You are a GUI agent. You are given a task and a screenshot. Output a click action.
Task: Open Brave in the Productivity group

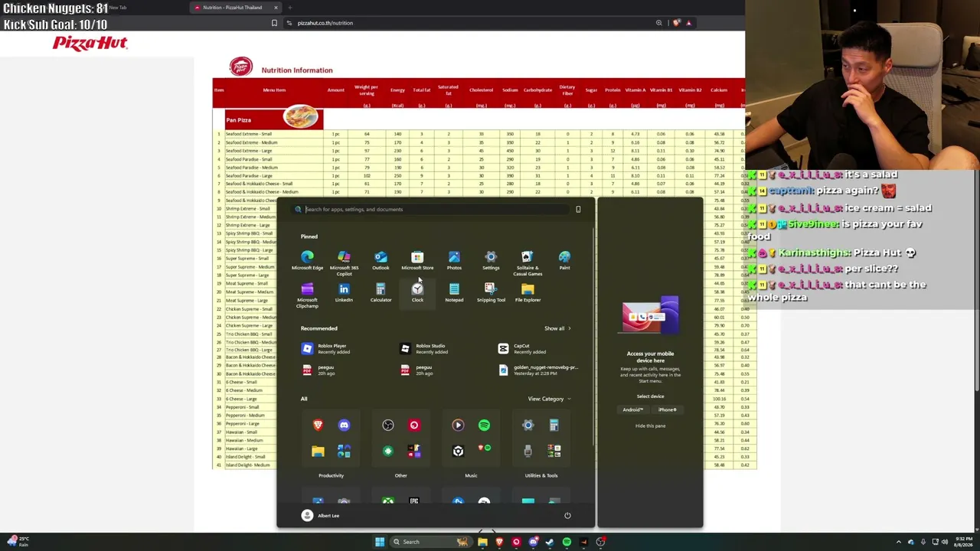(x=318, y=425)
